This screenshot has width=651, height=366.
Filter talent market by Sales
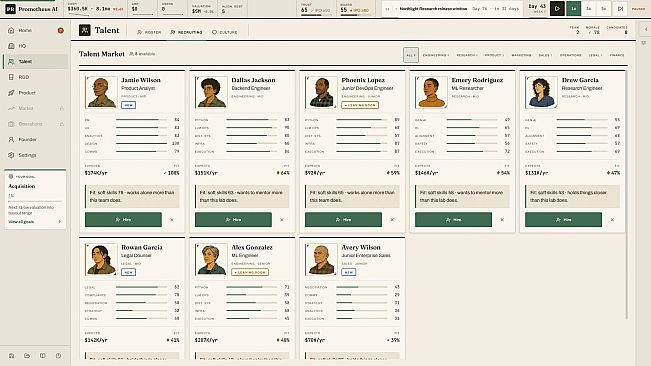545,55
